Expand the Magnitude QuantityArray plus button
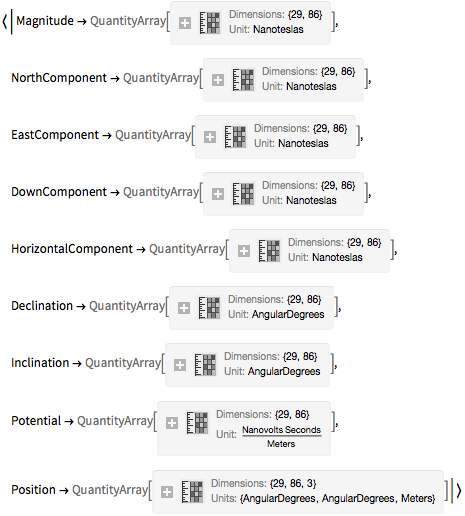Viewport: 465px width, 516px height. (x=185, y=23)
